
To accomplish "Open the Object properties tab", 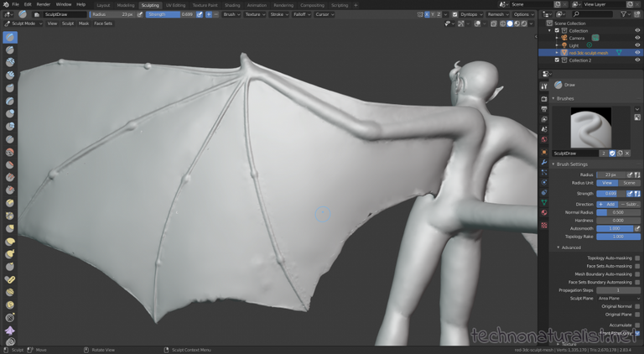I will coord(544,152).
